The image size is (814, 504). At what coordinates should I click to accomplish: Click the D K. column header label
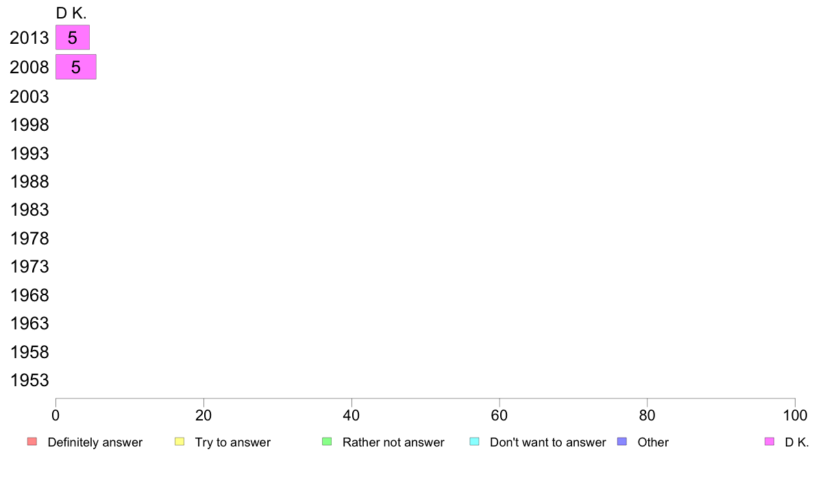(x=71, y=13)
